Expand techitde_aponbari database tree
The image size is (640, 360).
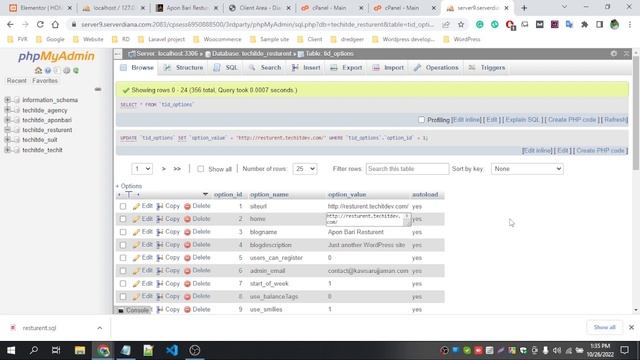[x=7, y=120]
